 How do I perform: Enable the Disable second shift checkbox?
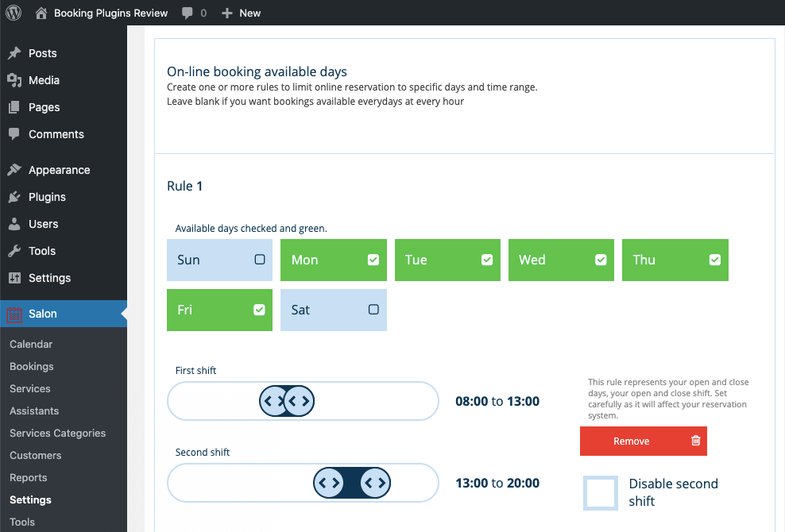point(600,493)
